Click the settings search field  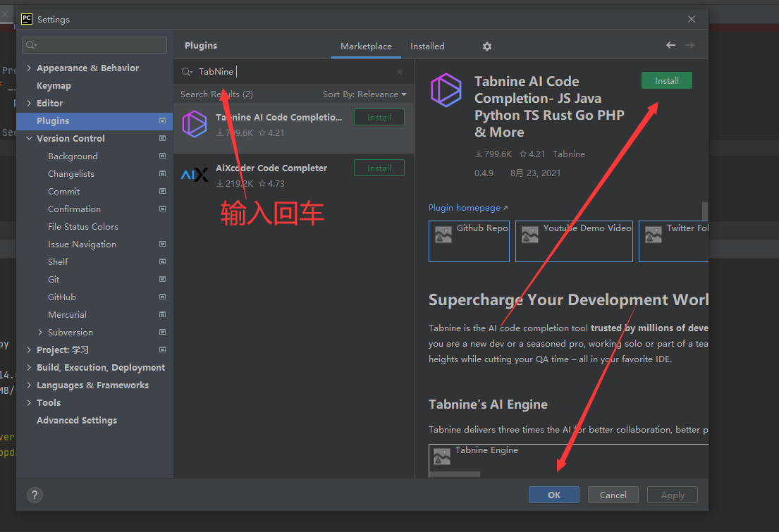tap(94, 45)
